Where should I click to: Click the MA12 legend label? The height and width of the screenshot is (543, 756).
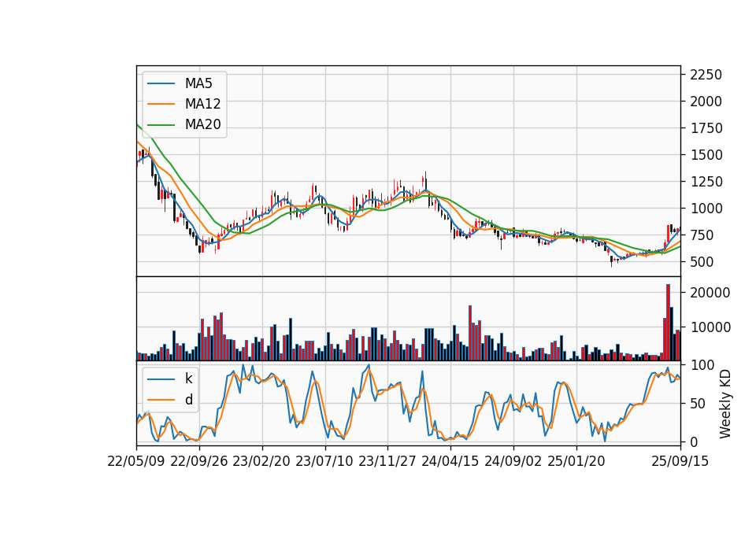[x=202, y=104]
